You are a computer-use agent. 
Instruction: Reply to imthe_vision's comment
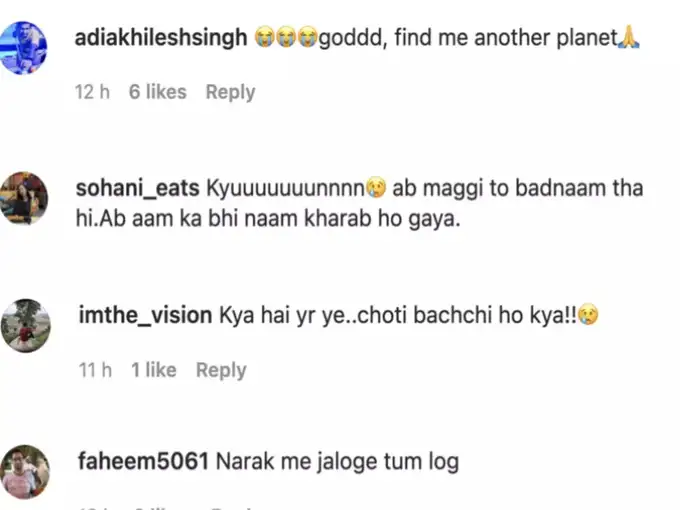pos(221,370)
